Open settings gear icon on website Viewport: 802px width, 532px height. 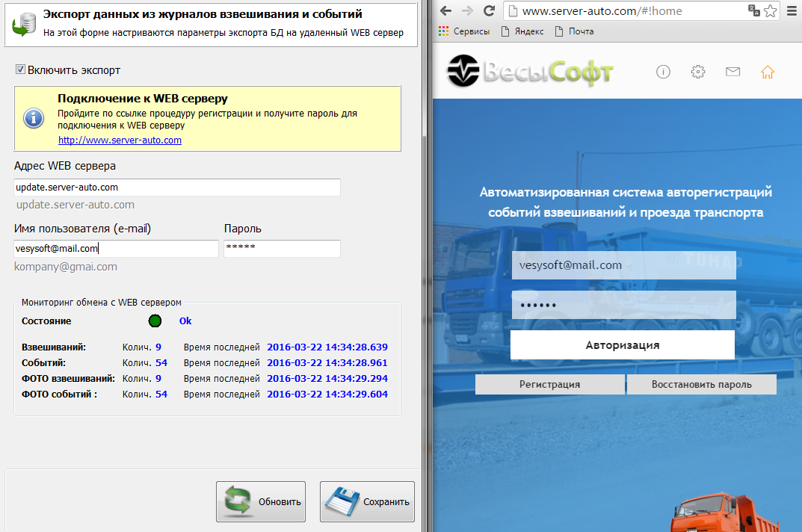[698, 72]
